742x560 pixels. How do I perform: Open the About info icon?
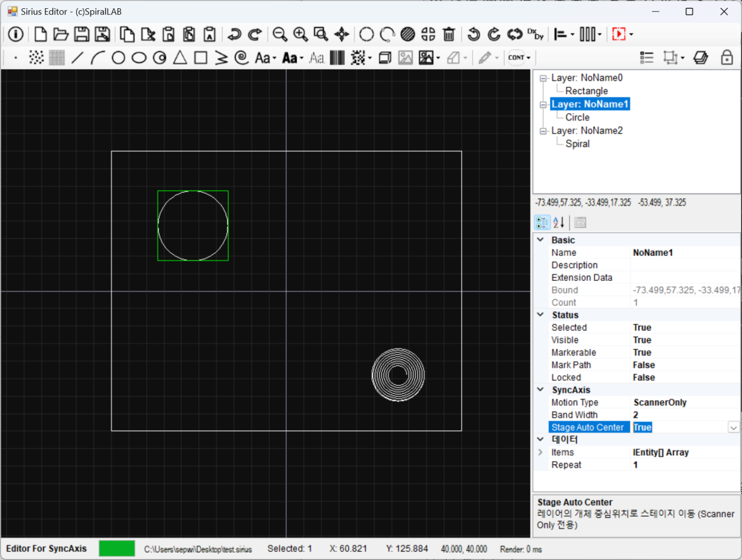[16, 34]
